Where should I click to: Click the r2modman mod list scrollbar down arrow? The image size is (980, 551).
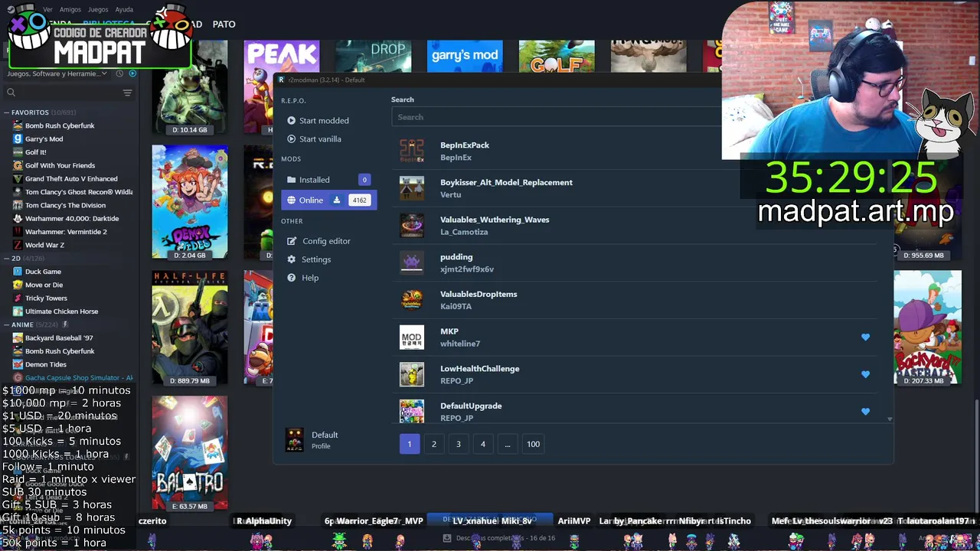point(890,419)
